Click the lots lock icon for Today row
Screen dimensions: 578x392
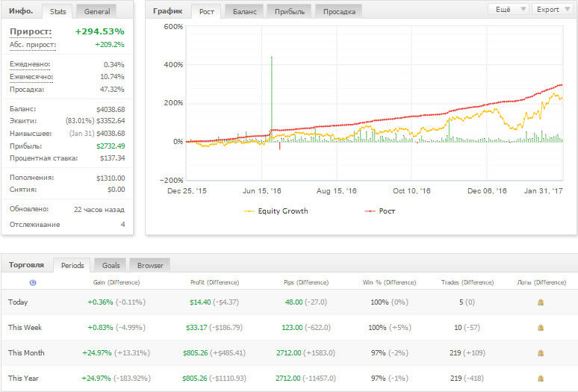click(x=541, y=302)
